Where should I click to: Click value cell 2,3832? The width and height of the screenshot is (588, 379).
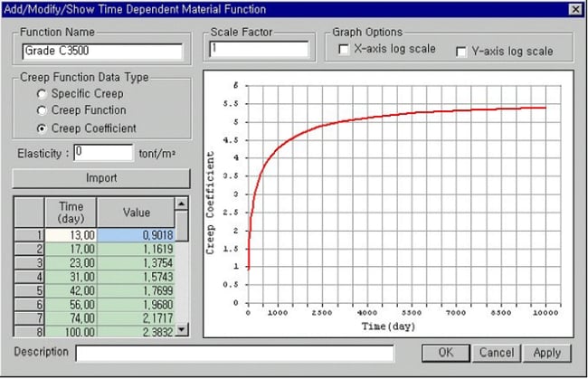pos(136,331)
